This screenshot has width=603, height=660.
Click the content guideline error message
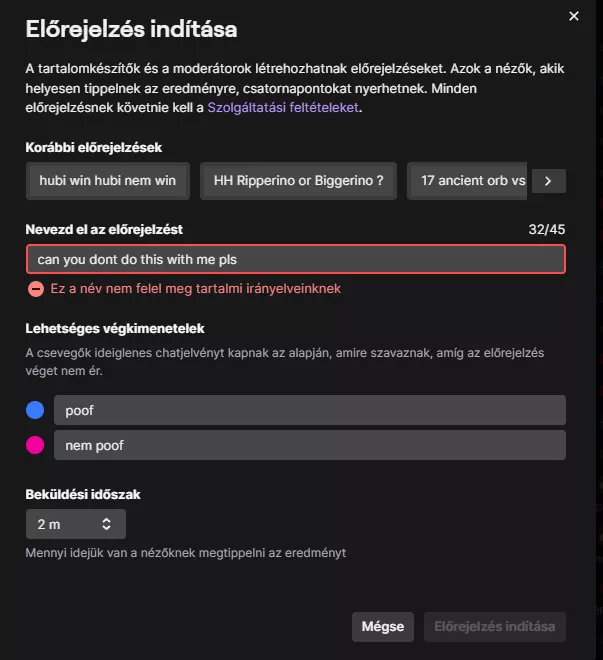[195, 288]
